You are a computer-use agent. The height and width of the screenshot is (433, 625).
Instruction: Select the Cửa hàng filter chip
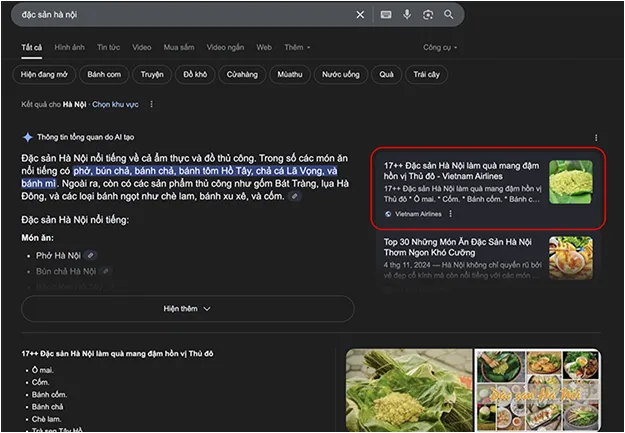click(x=242, y=75)
